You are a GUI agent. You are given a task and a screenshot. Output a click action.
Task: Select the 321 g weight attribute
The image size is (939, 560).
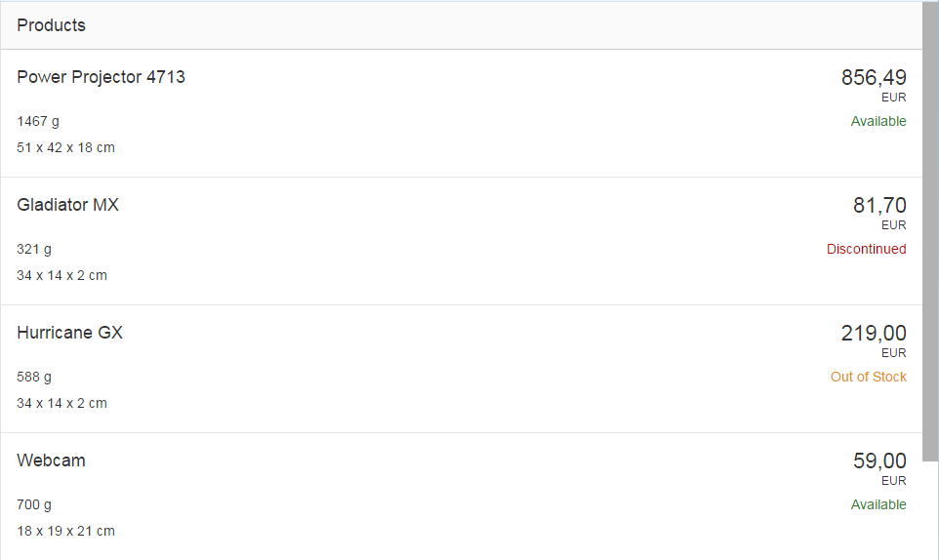click(x=34, y=249)
